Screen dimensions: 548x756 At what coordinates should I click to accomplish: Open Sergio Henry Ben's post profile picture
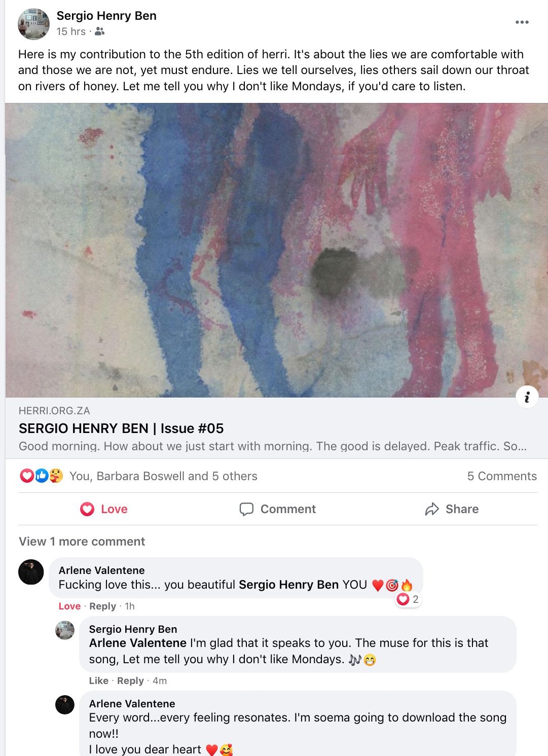(33, 24)
